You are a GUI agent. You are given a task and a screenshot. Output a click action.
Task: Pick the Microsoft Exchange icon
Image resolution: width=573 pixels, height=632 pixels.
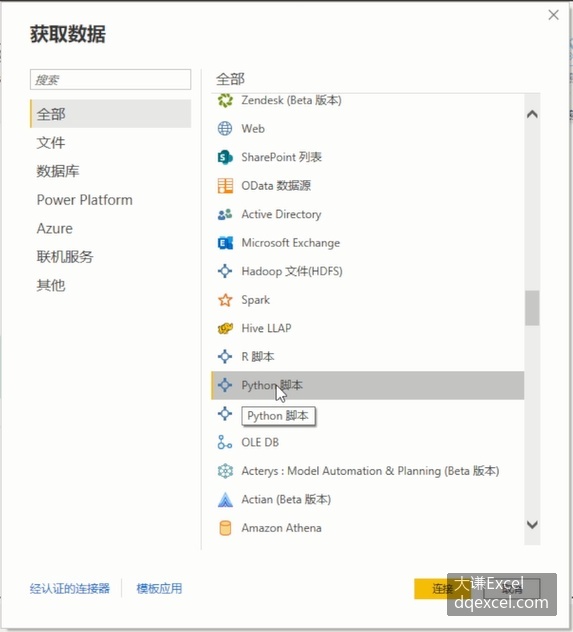coord(225,243)
